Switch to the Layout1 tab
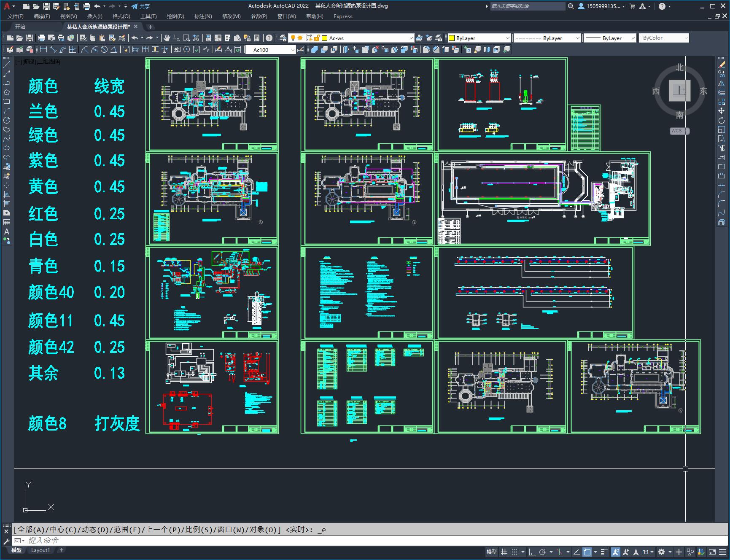730x560 pixels. 40,550
